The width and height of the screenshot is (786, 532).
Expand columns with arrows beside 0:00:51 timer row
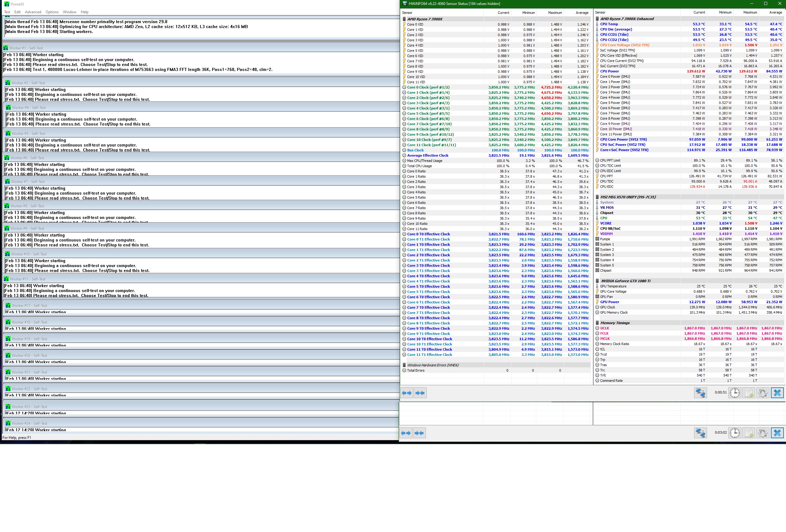[x=406, y=393]
